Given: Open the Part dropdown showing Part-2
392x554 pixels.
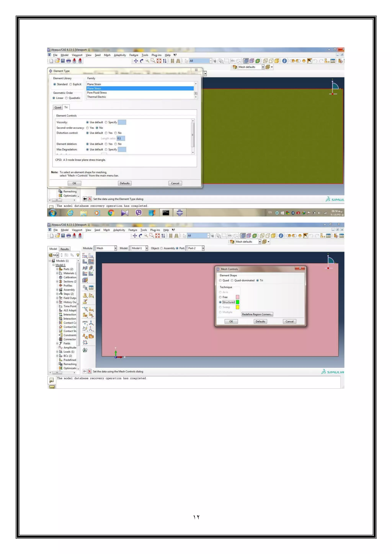Looking at the screenshot, I should pyautogui.click(x=203, y=248).
